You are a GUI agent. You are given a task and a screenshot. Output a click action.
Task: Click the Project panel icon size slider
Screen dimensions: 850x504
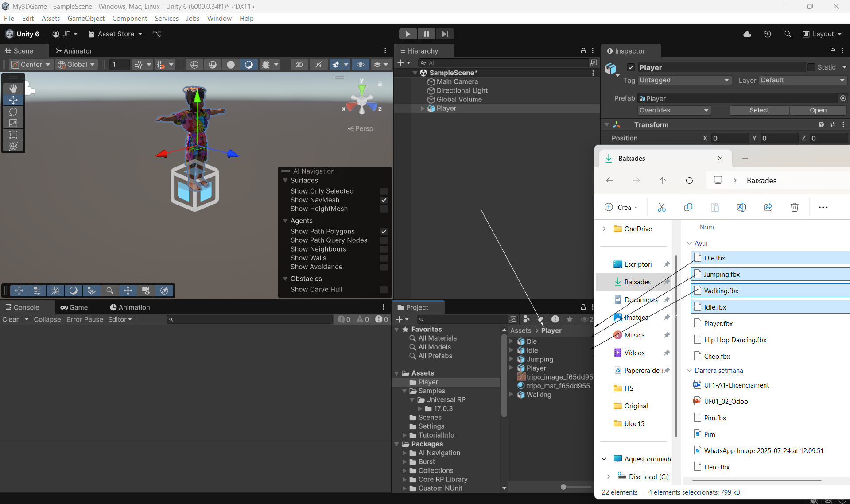pos(563,487)
